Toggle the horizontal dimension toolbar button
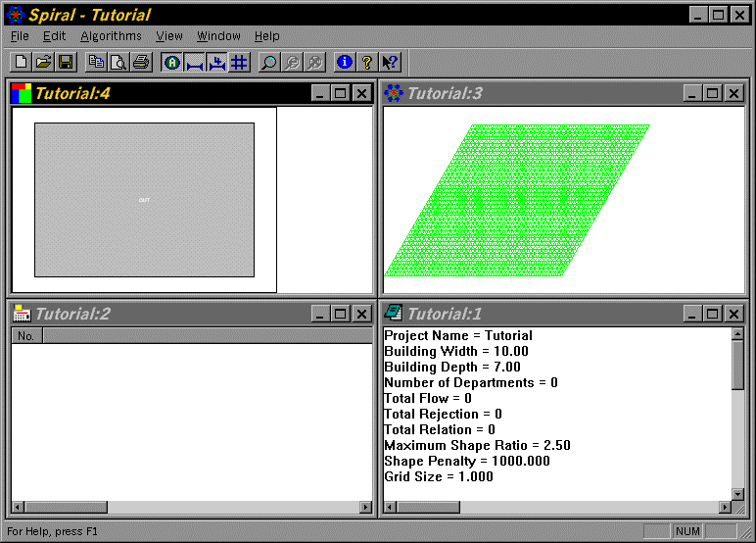 [195, 63]
